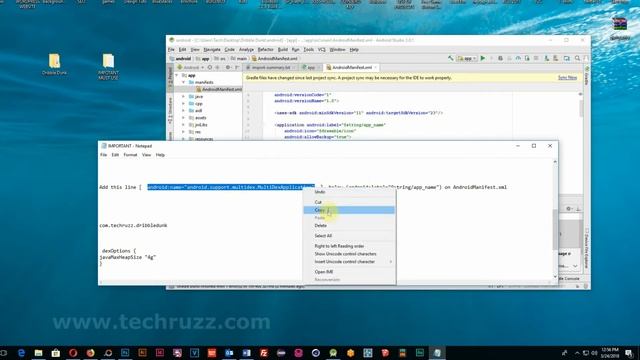Open Firefox from the taskbar
The height and width of the screenshot is (360, 640).
[91, 353]
